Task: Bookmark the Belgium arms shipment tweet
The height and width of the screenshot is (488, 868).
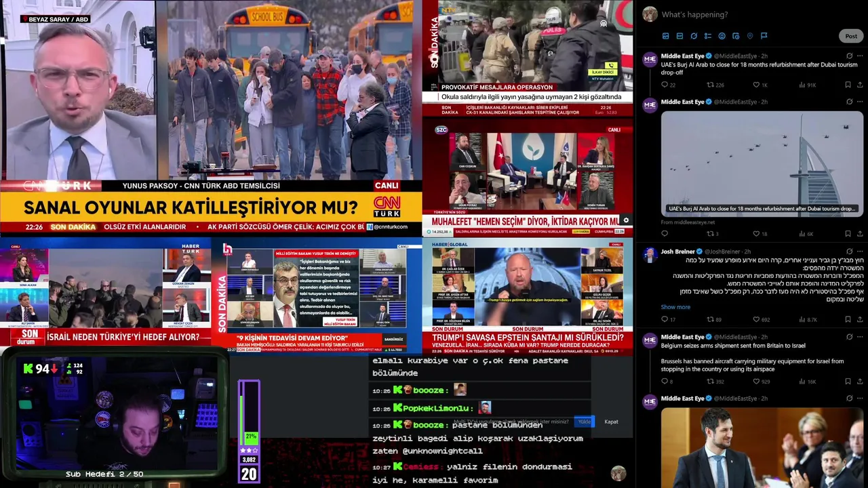Action: pyautogui.click(x=848, y=382)
